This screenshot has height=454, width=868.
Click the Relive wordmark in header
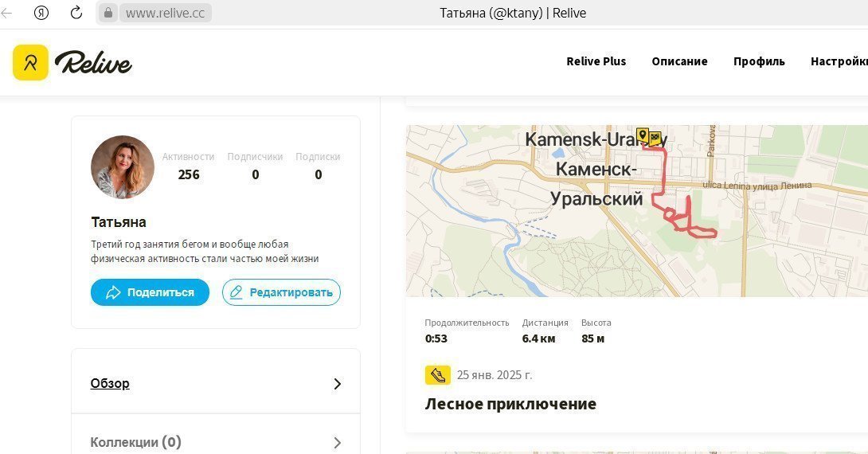(93, 63)
